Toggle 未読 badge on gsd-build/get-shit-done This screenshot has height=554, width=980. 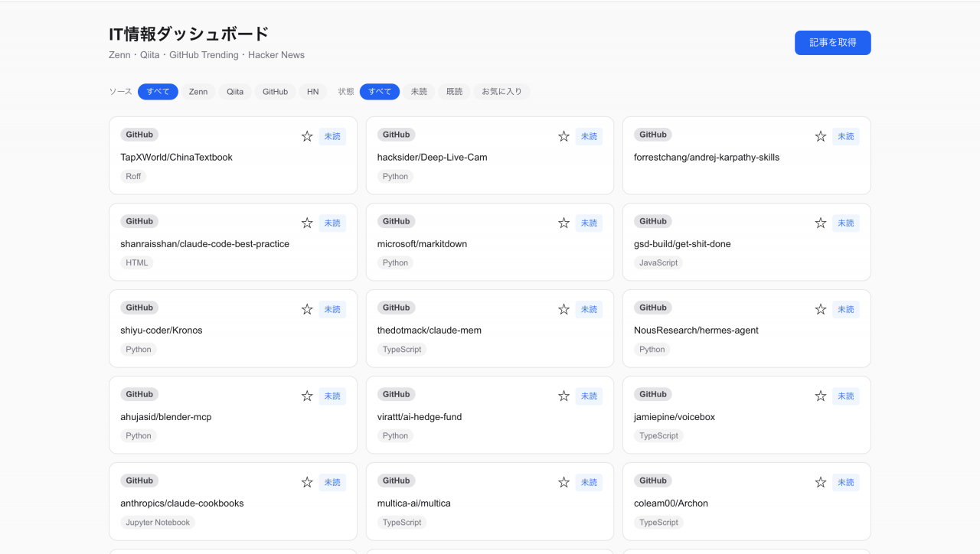coord(846,223)
